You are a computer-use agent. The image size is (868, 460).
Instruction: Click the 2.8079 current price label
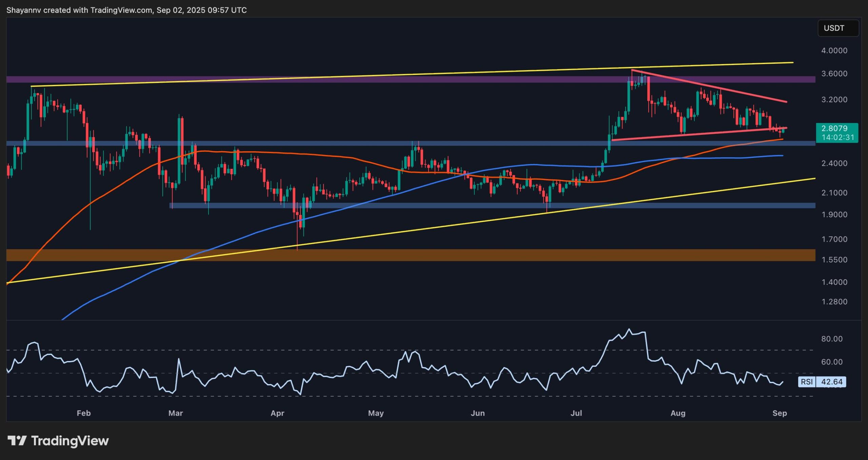[834, 128]
